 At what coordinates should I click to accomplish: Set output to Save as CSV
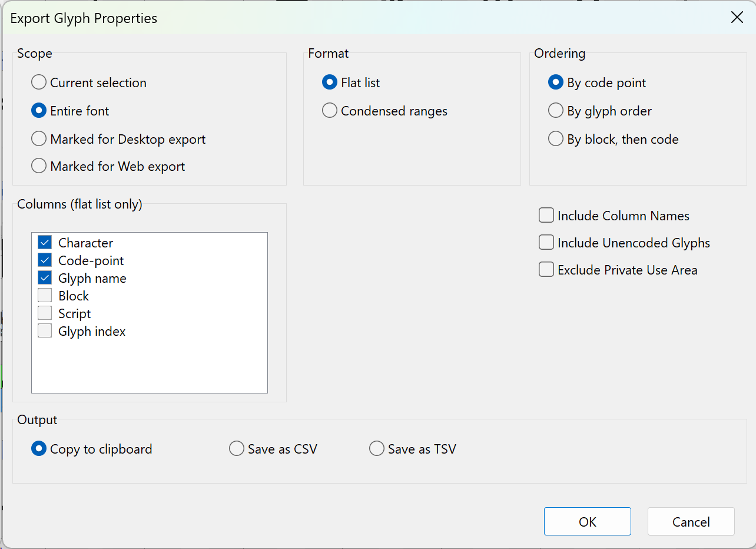click(237, 449)
